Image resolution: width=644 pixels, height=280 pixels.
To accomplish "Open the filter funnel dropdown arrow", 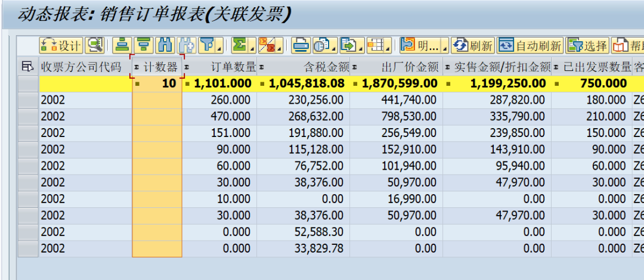I will 220,49.
